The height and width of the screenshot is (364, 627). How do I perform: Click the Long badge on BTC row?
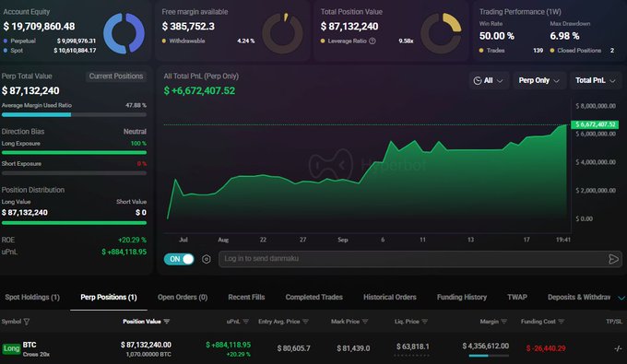(x=11, y=348)
